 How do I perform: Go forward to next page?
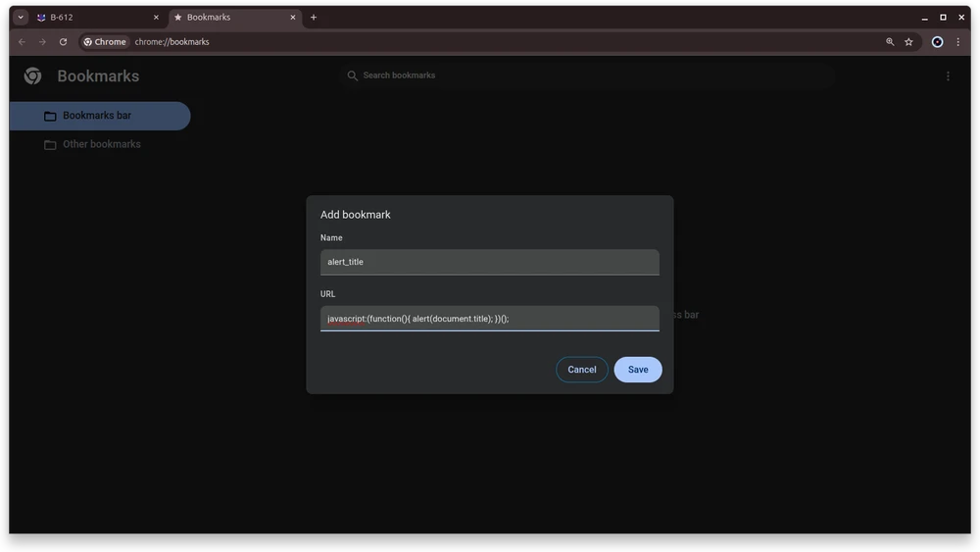[x=42, y=42]
